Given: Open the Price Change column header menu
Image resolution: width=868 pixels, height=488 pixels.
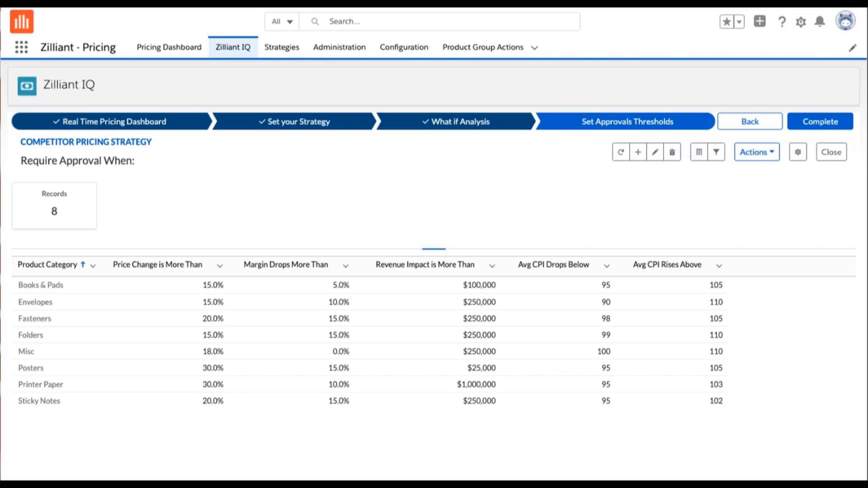Looking at the screenshot, I should [220, 266].
